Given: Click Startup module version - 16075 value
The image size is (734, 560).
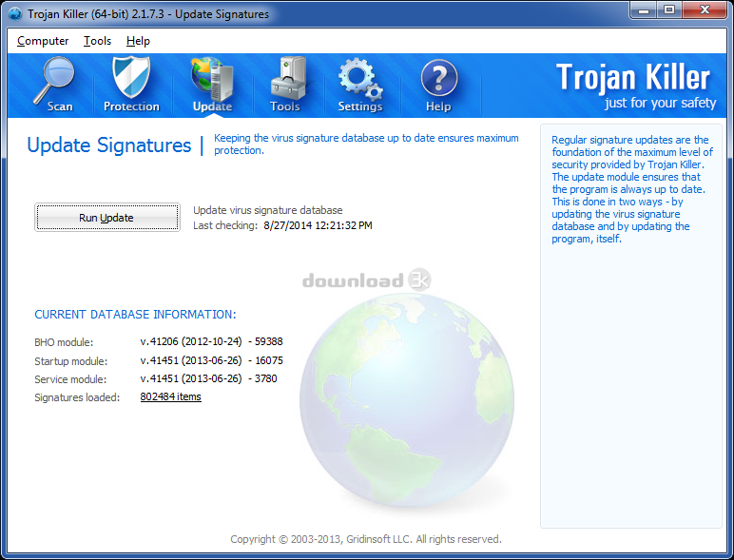Looking at the screenshot, I should point(266,360).
